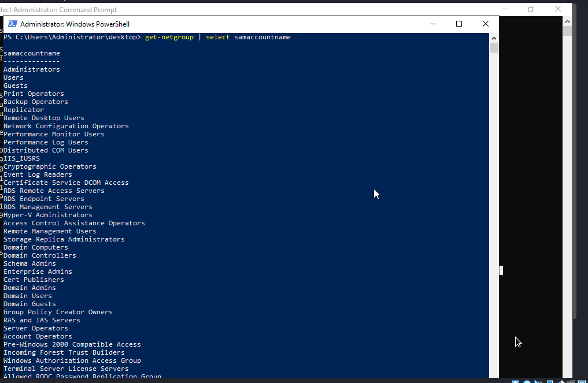Click the 'get-netgroup' command text
Viewport: 588px width, 383px height.
[169, 37]
